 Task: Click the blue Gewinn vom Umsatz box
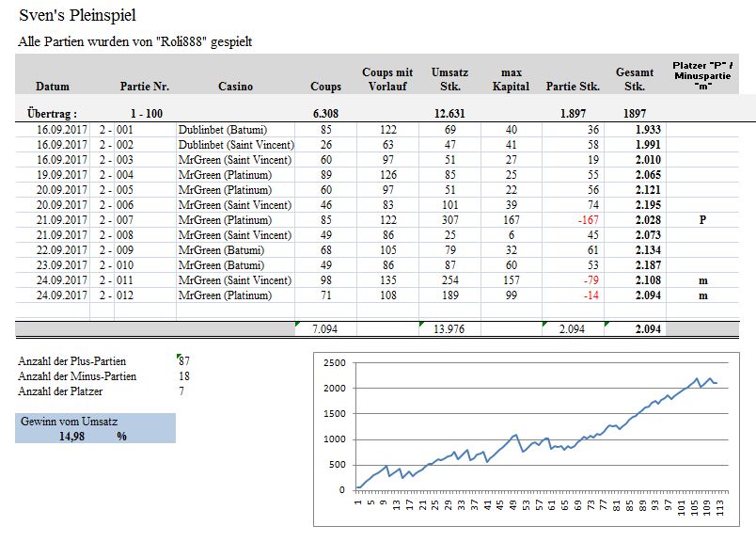point(95,428)
